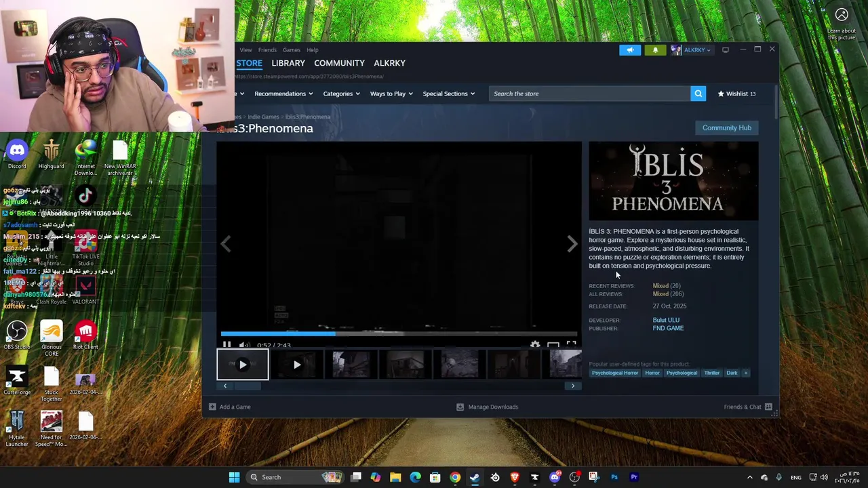The height and width of the screenshot is (488, 868).
Task: Open CurseForge desktop icon
Action: click(17, 380)
